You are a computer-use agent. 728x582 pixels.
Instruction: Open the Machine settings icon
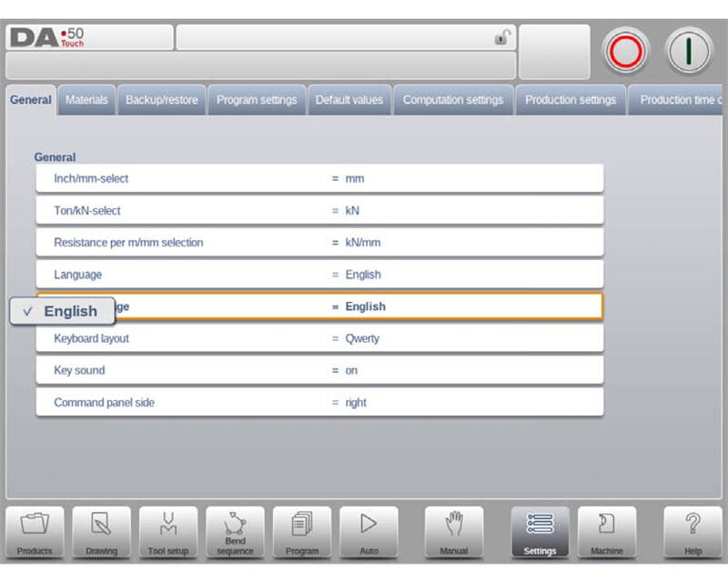(x=607, y=532)
